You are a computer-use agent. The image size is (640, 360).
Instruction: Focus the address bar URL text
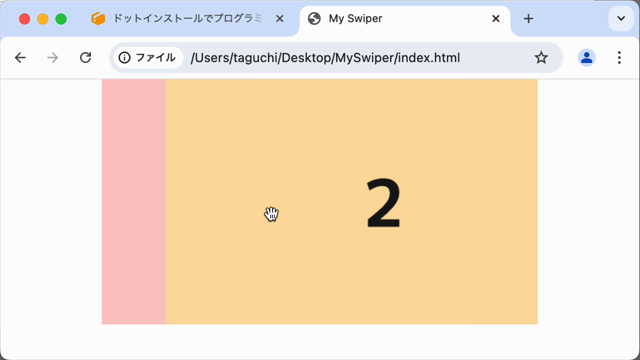coord(325,58)
